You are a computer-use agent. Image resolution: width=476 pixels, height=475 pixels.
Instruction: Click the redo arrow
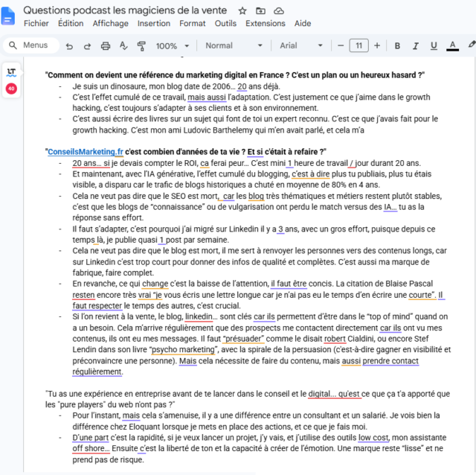tap(87, 46)
